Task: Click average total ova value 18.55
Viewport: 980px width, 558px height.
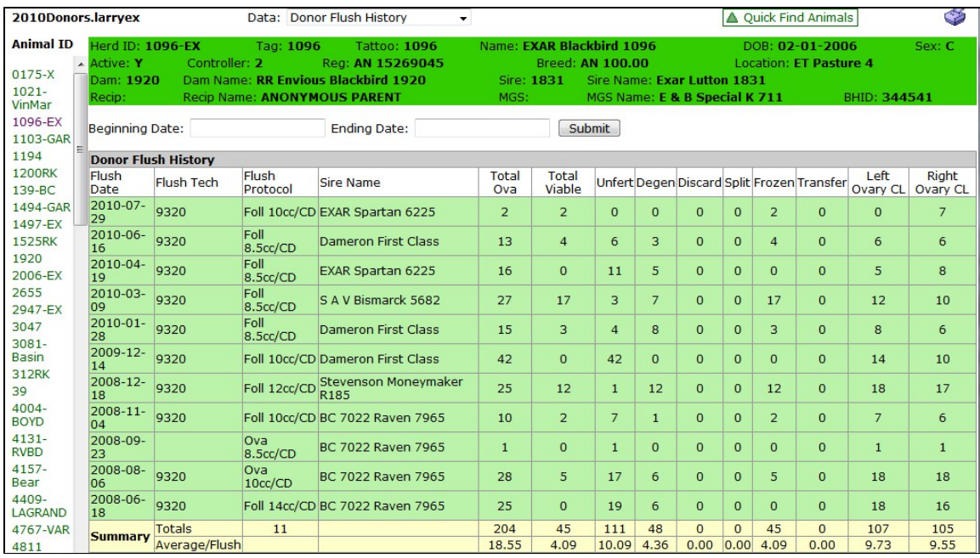Action: [504, 545]
